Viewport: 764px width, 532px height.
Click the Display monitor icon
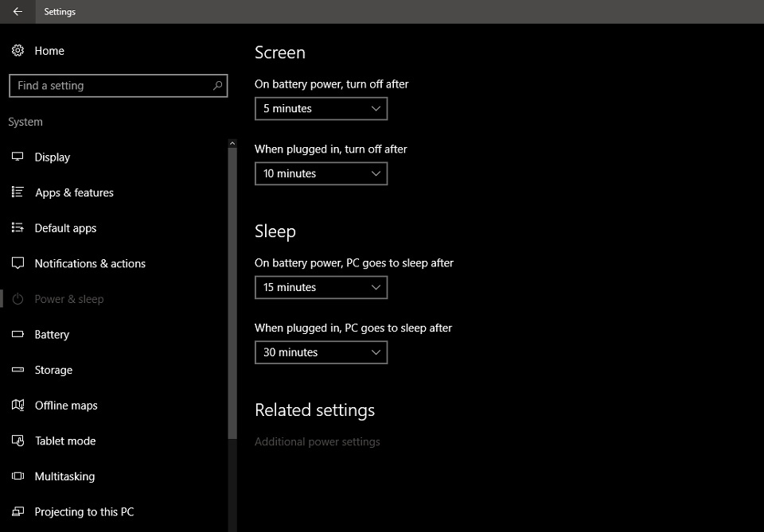pos(18,157)
